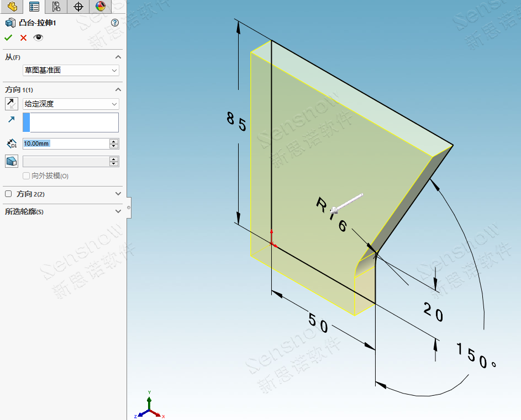Click the 10.00mm depth input field
521x420 pixels.
coord(65,143)
